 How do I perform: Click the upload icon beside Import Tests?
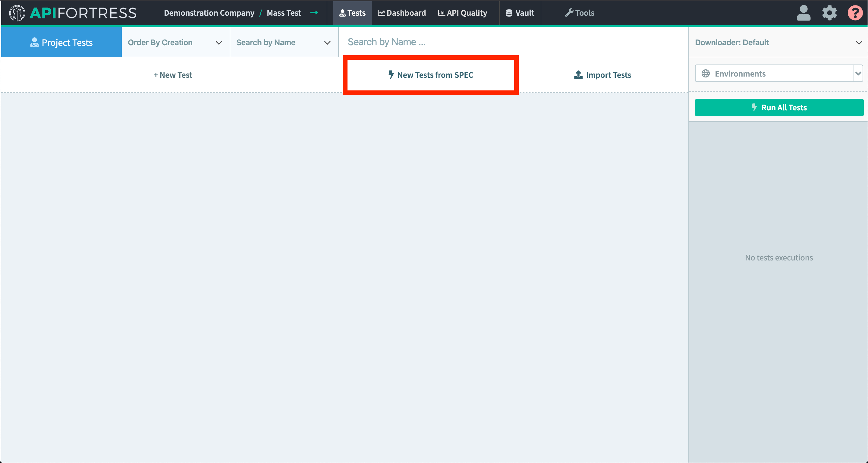click(x=578, y=75)
